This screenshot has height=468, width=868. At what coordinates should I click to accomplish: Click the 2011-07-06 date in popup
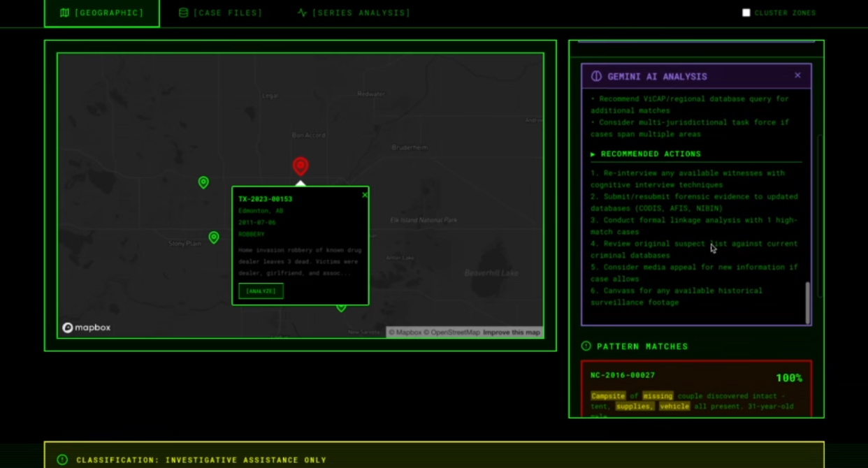[x=257, y=222]
